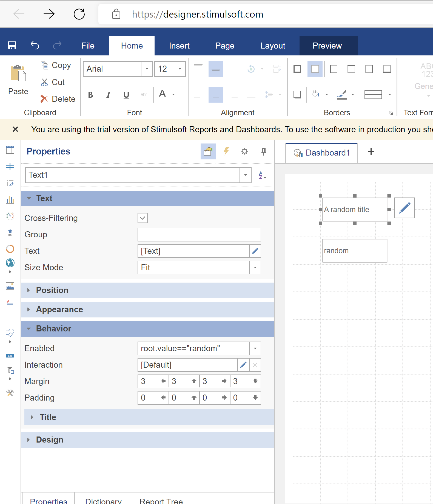Select the Dashboard1 page tab
Viewport: 433px width, 504px height.
(321, 153)
